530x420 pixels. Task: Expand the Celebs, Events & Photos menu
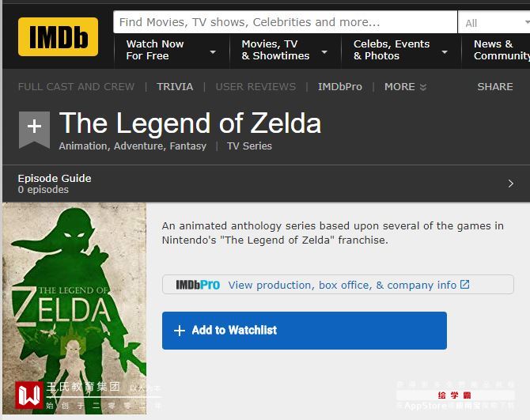400,50
